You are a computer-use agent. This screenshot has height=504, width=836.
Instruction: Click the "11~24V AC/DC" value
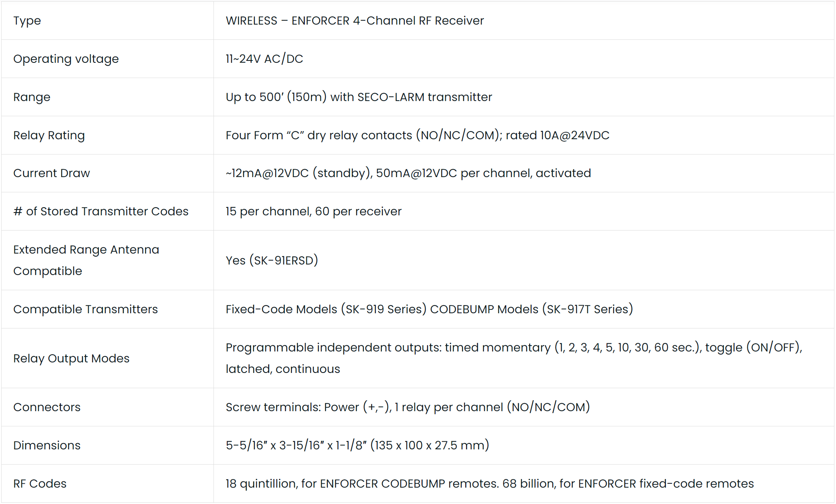[264, 59]
